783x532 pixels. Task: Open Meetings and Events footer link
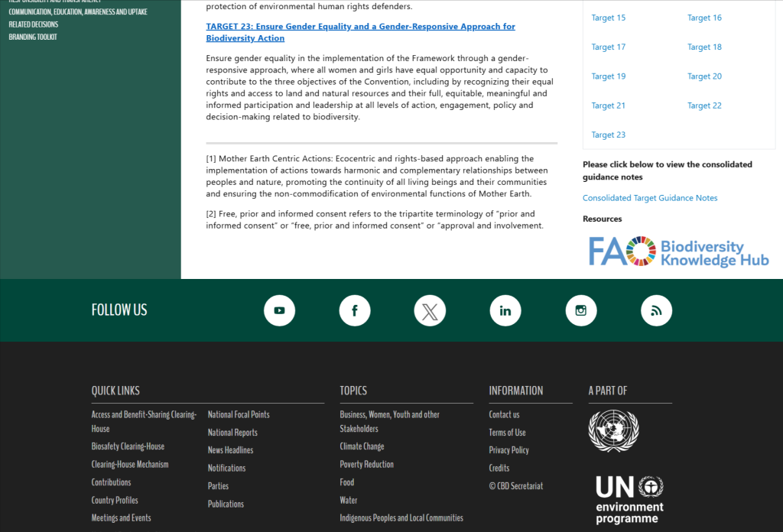coord(121,518)
